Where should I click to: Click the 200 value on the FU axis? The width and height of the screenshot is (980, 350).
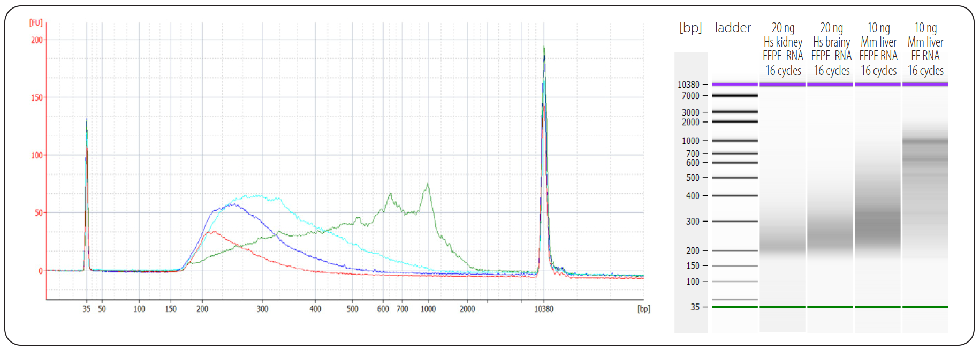(36, 40)
